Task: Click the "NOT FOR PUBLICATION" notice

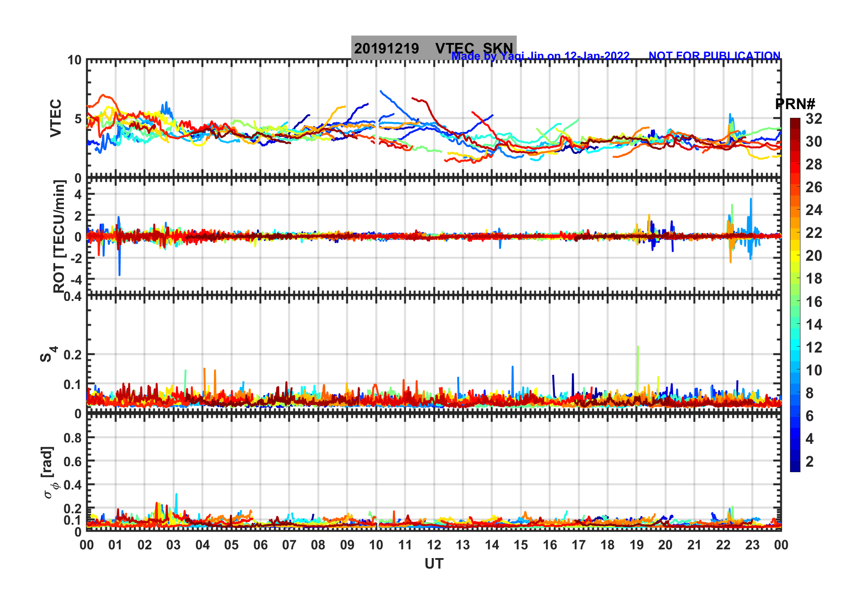Action: tap(715, 56)
